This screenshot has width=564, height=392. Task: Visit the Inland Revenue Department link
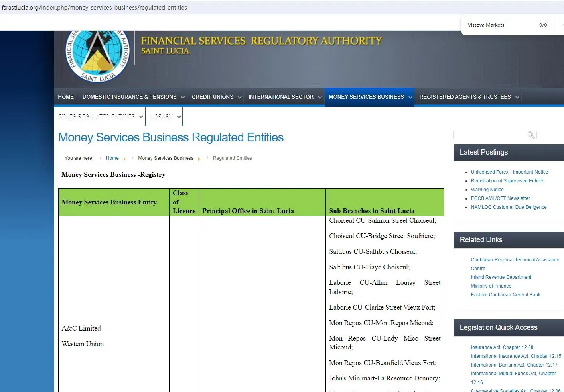501,277
